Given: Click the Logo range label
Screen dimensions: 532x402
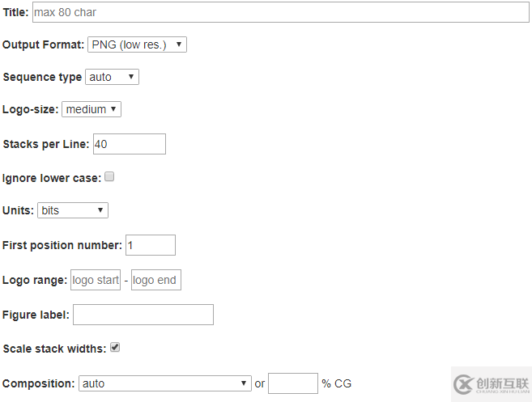Looking at the screenshot, I should coord(35,281).
